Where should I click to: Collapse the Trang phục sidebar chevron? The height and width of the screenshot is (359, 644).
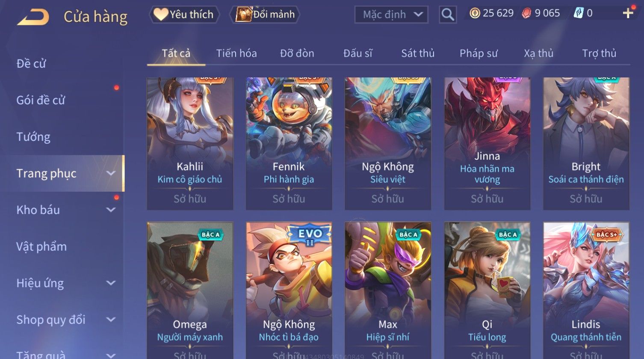(111, 173)
